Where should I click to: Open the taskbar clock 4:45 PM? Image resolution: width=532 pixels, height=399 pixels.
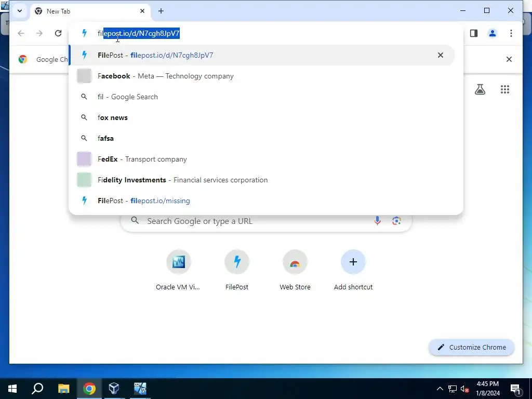[x=487, y=389]
